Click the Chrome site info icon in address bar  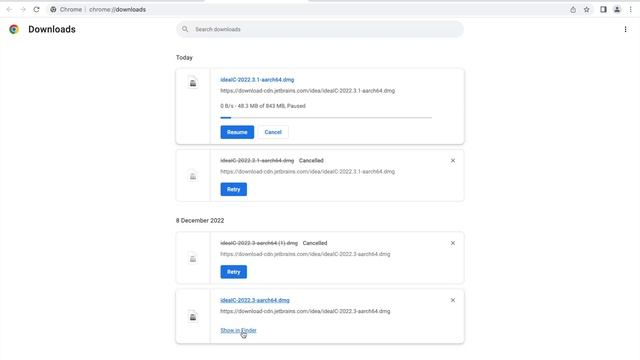(x=53, y=9)
